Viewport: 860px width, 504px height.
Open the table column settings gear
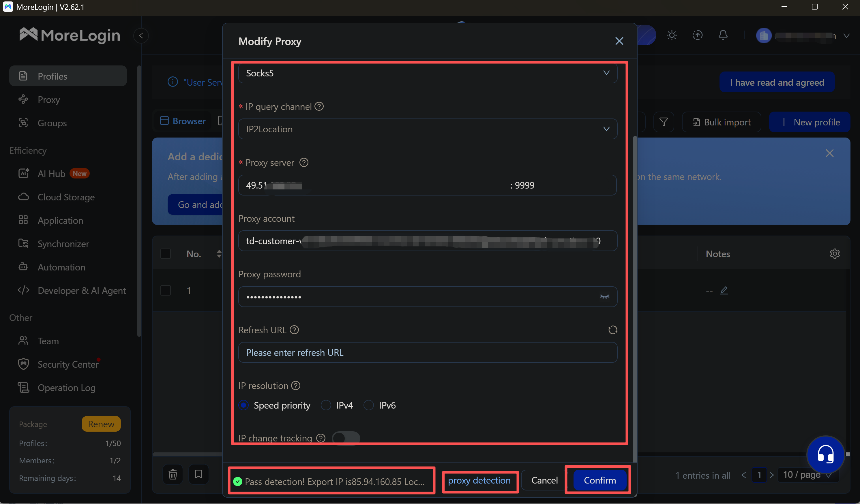pyautogui.click(x=835, y=254)
